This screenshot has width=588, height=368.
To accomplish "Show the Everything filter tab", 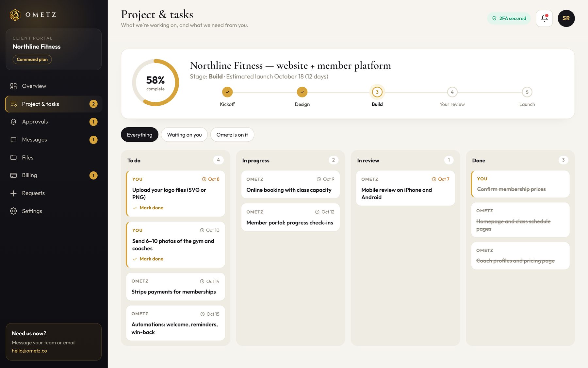I will click(139, 135).
